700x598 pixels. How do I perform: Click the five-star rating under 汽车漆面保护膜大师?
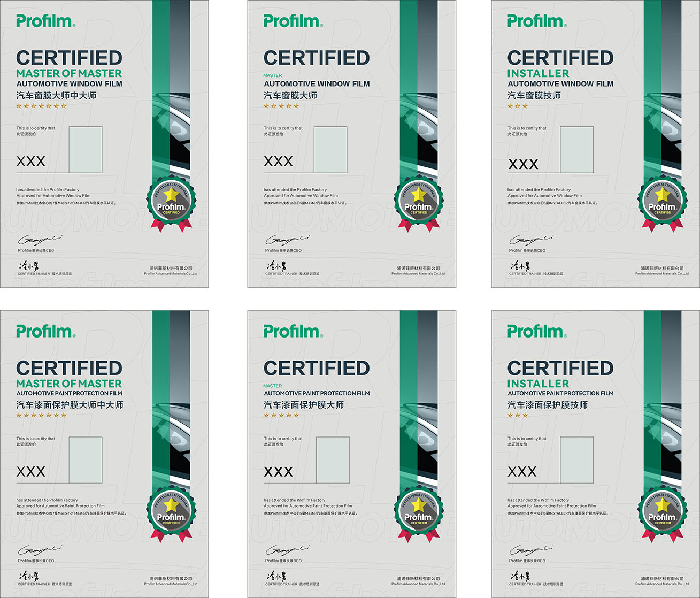point(281,415)
